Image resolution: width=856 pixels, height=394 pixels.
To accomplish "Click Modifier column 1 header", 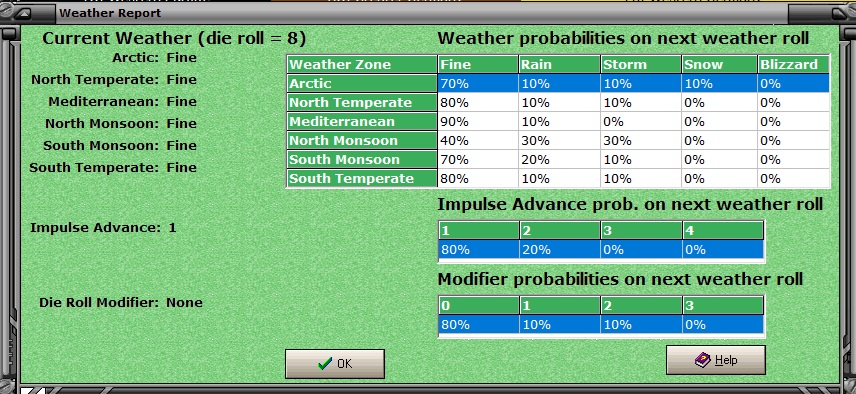I will click(x=560, y=305).
